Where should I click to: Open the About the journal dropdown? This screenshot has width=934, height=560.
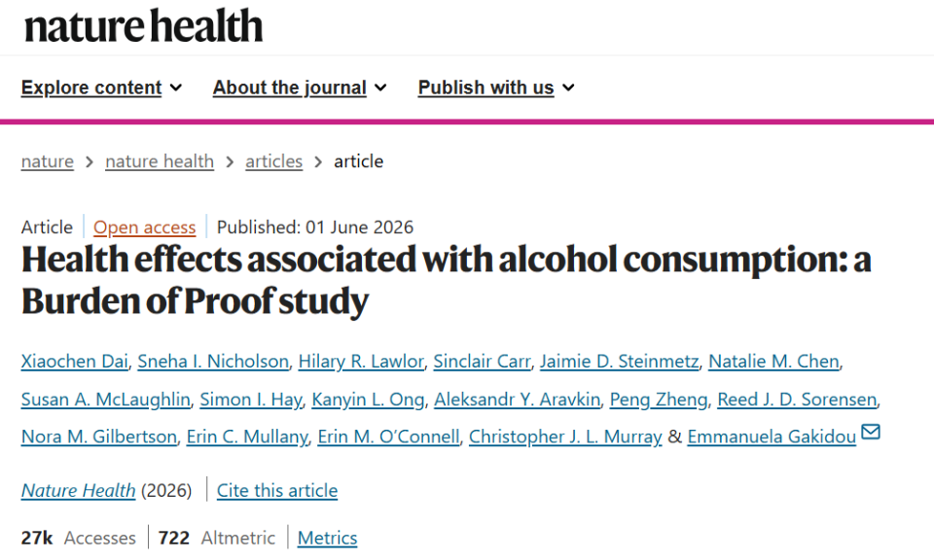point(300,87)
